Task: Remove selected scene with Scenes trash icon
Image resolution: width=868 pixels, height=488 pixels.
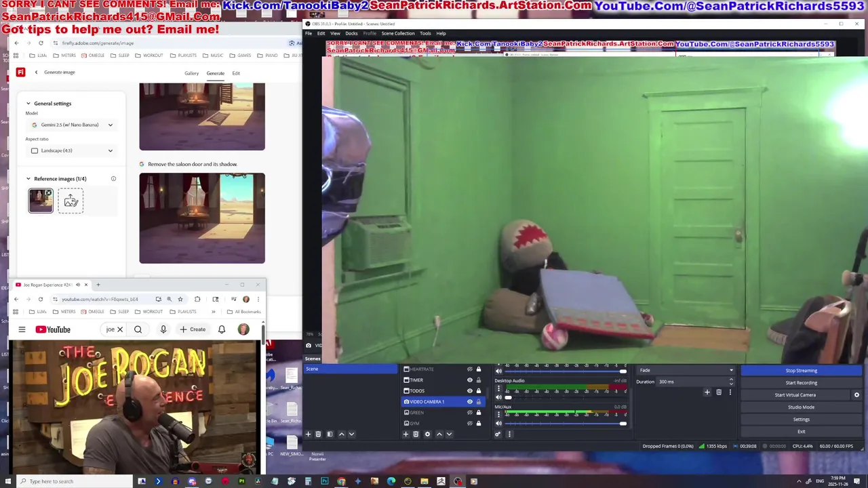Action: click(318, 434)
